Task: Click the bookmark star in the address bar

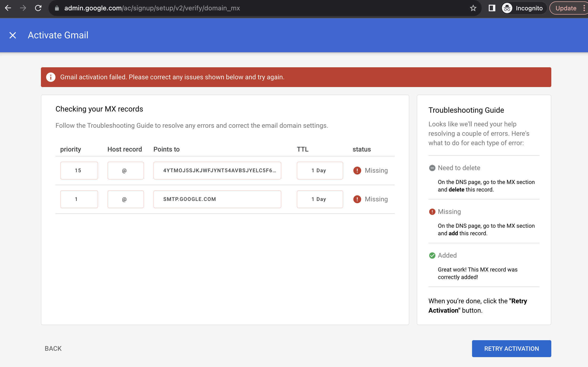Action: (x=473, y=8)
